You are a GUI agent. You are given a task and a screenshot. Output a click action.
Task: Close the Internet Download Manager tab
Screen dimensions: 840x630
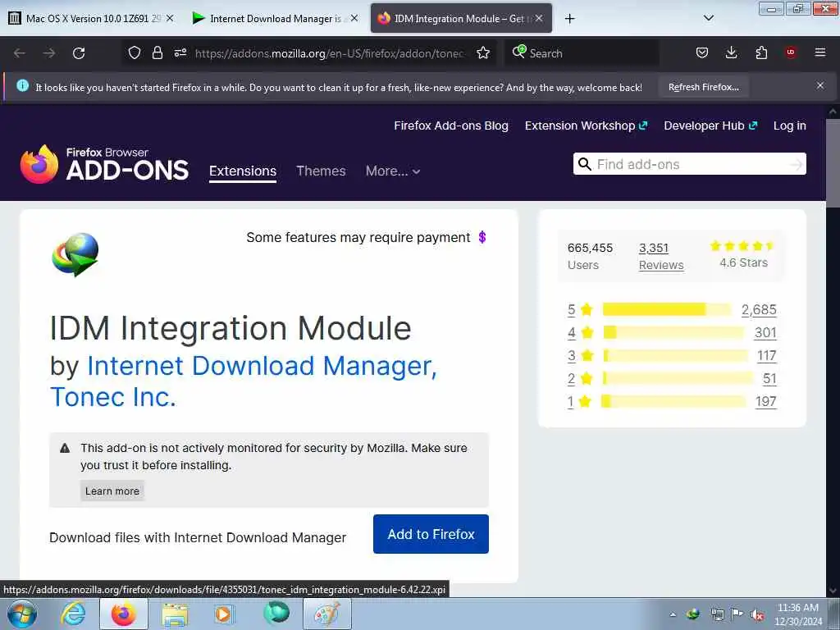pos(354,18)
